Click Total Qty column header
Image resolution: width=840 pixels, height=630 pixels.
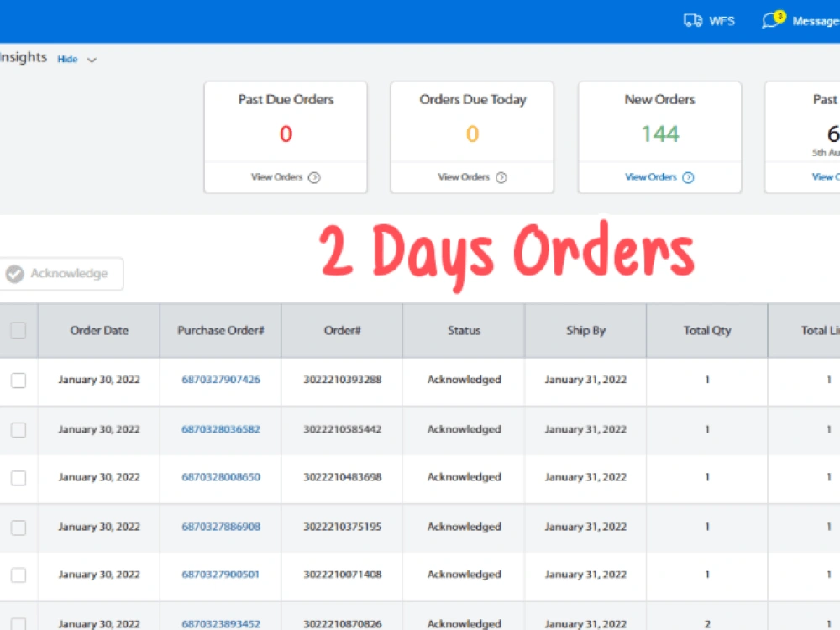(x=707, y=330)
